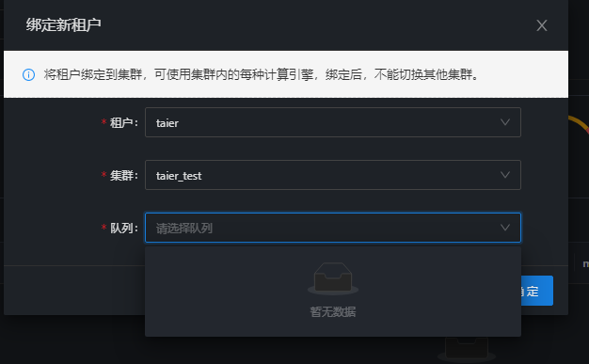Click the chevron arrow in 租户 field
Screen dimensions: 589x364
point(505,122)
